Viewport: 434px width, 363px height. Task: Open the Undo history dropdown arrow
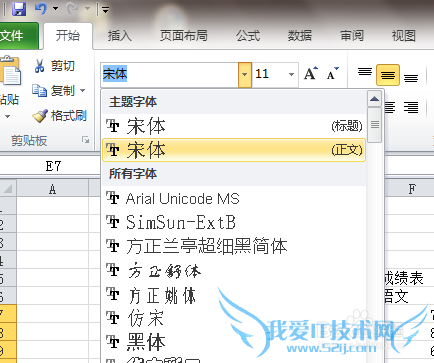[x=55, y=9]
